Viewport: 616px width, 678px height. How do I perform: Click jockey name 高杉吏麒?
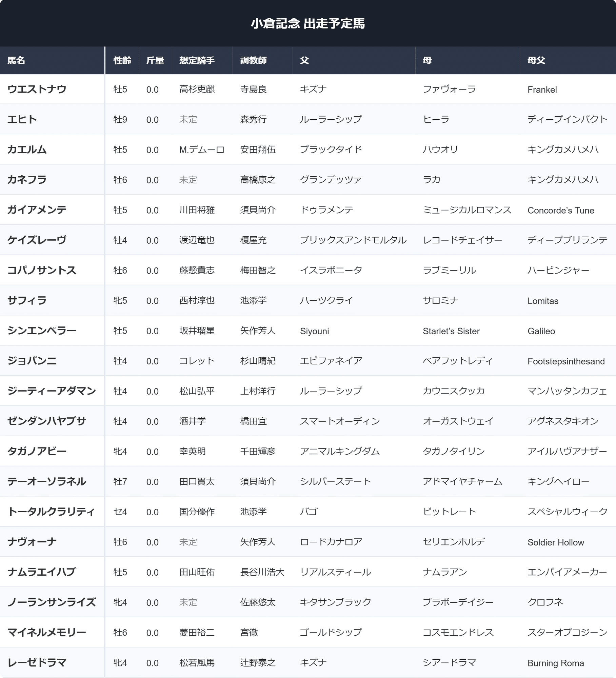(x=197, y=89)
